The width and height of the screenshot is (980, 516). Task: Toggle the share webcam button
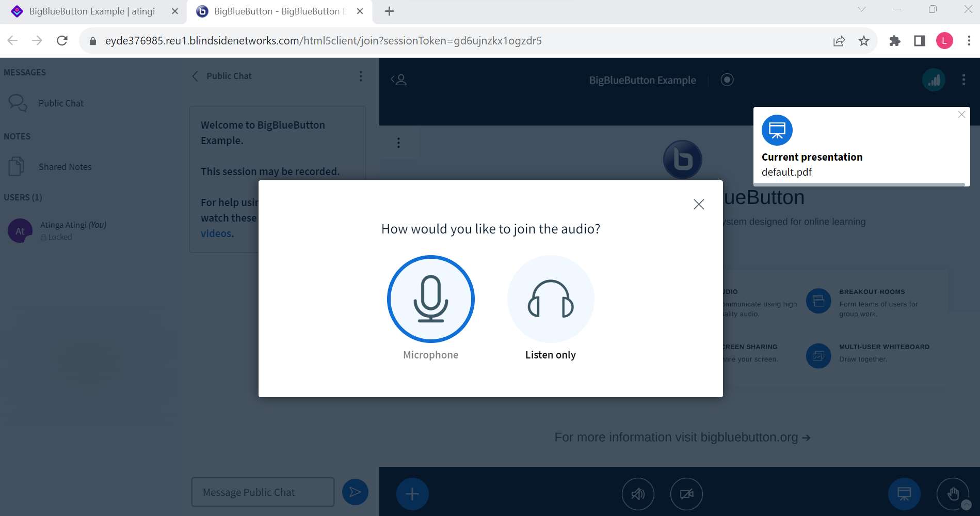[686, 494]
